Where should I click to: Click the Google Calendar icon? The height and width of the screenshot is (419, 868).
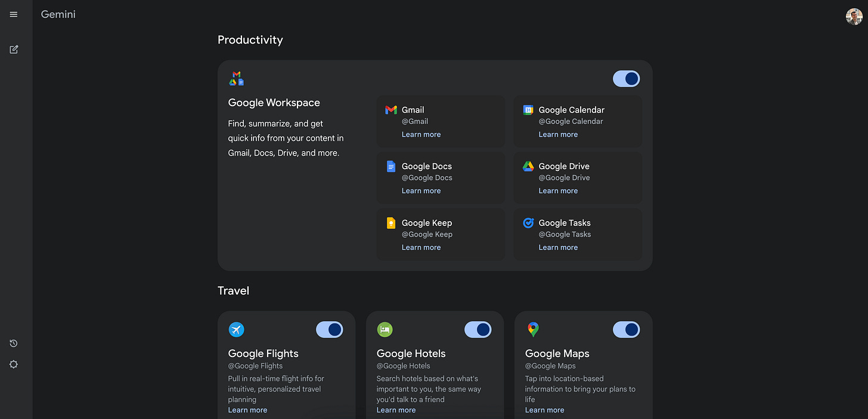[x=528, y=110]
